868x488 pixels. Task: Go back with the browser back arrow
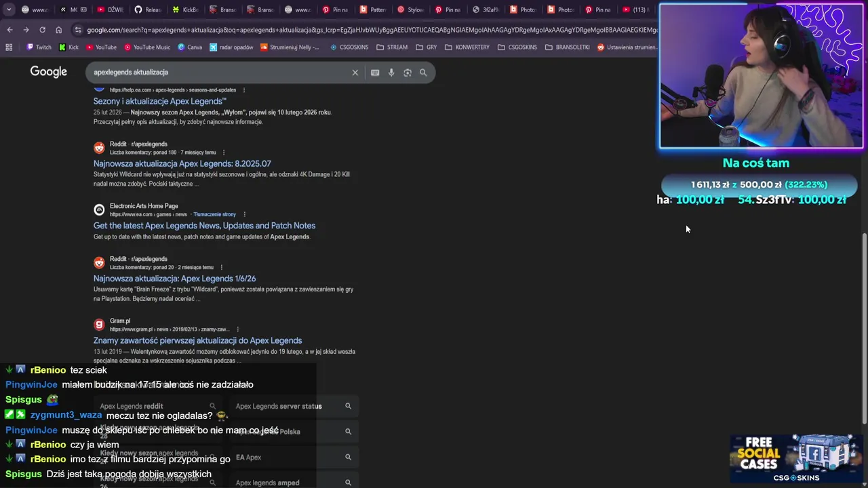coord(9,30)
